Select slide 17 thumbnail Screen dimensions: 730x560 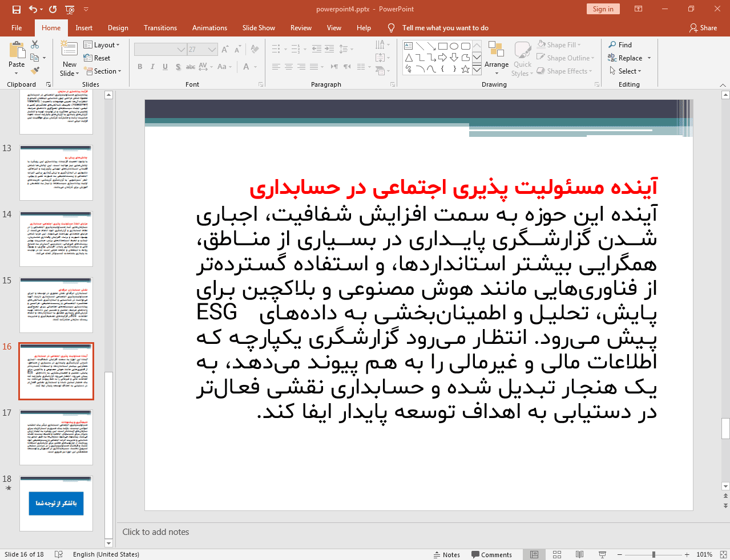click(x=56, y=437)
